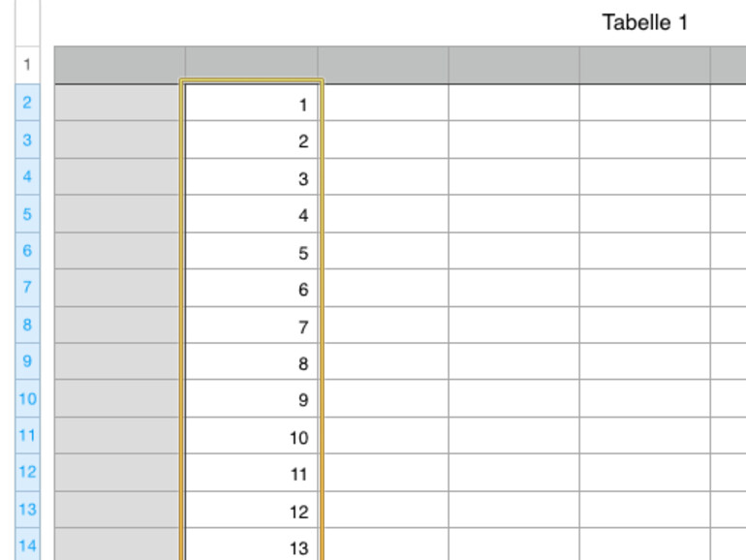746x560 pixels.
Task: Click the cell with value 3 in row 4
Action: (x=252, y=178)
